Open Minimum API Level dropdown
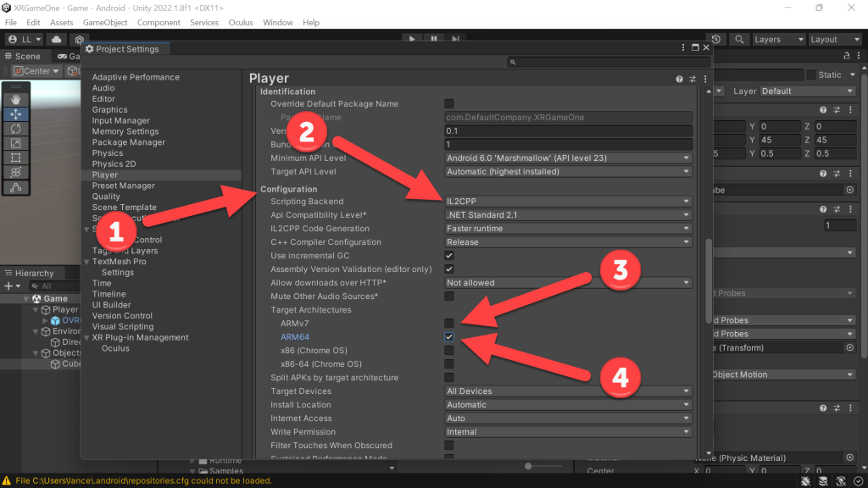This screenshot has width=868, height=488. [568, 158]
